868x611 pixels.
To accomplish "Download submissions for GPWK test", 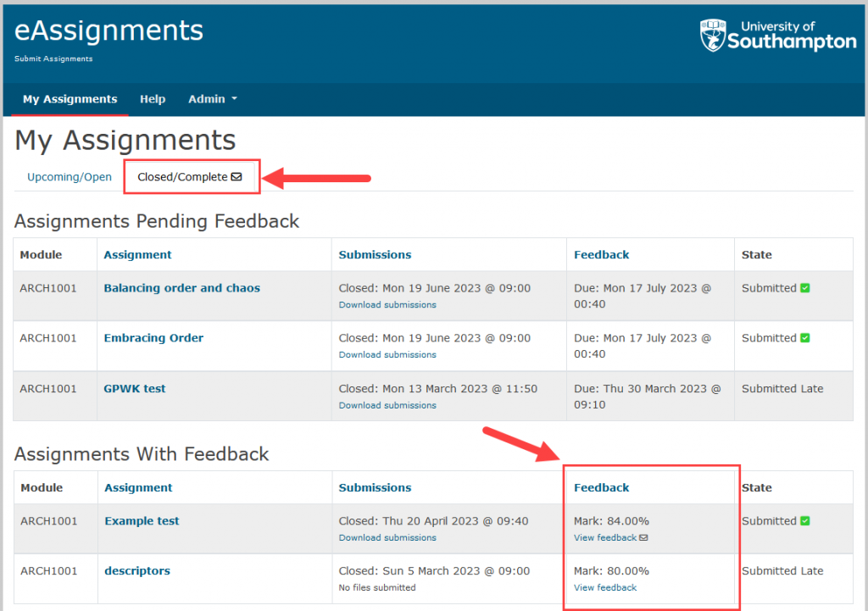I will click(387, 406).
